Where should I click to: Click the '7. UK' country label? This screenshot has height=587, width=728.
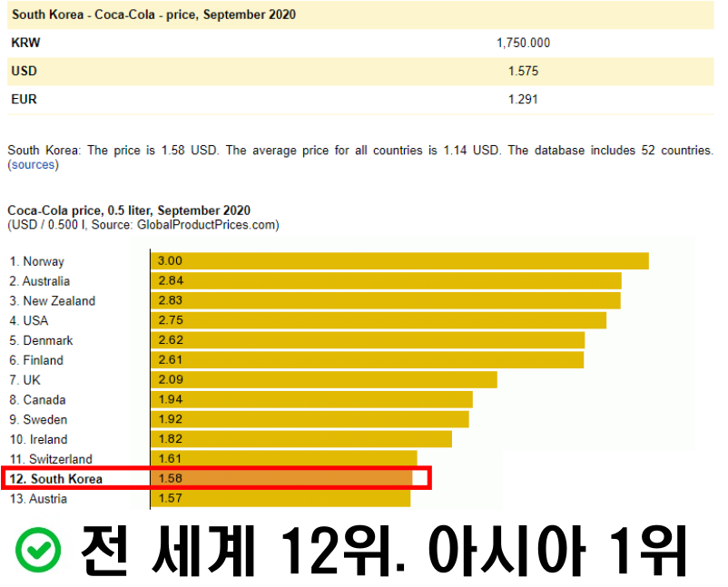[25, 380]
